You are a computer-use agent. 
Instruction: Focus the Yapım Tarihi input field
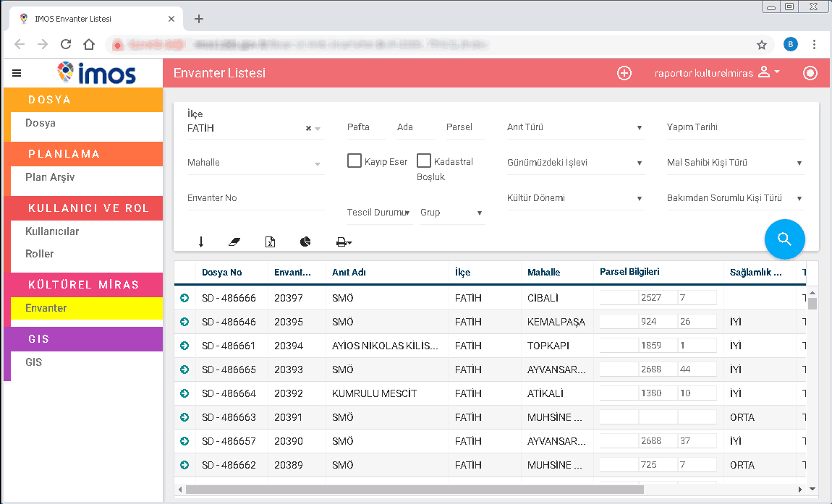pos(736,127)
